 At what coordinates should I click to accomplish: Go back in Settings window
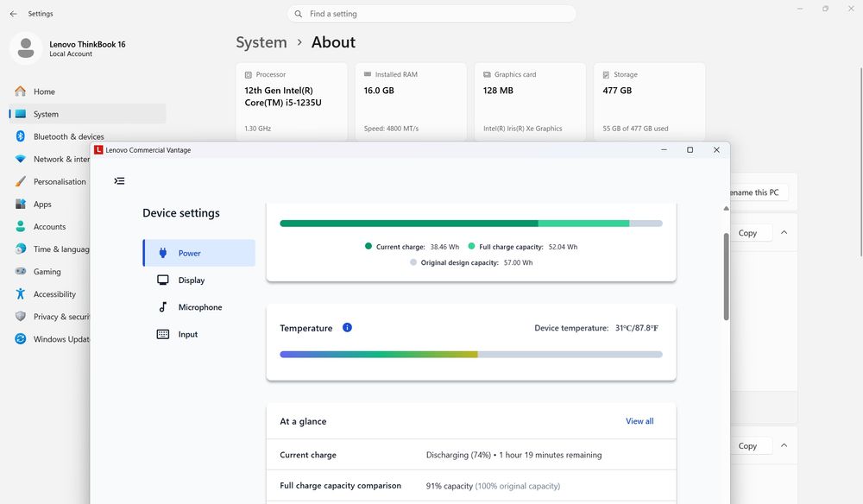pos(13,14)
